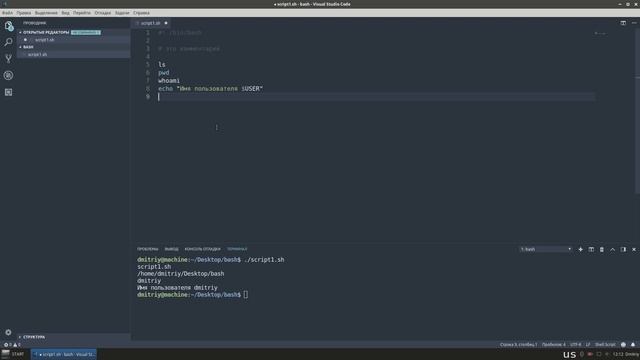Click the spaces indentation setting in status bar

pyautogui.click(x=553, y=344)
